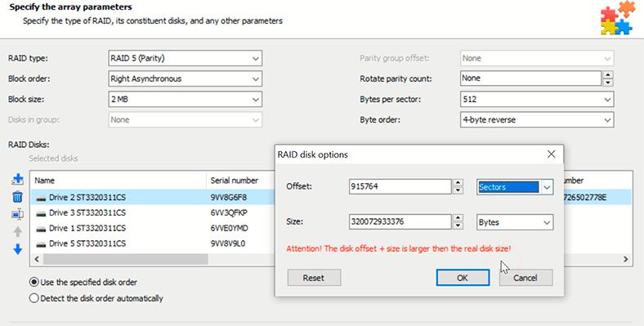
Task: Increase the Offset value with up arrow
Action: click(458, 183)
